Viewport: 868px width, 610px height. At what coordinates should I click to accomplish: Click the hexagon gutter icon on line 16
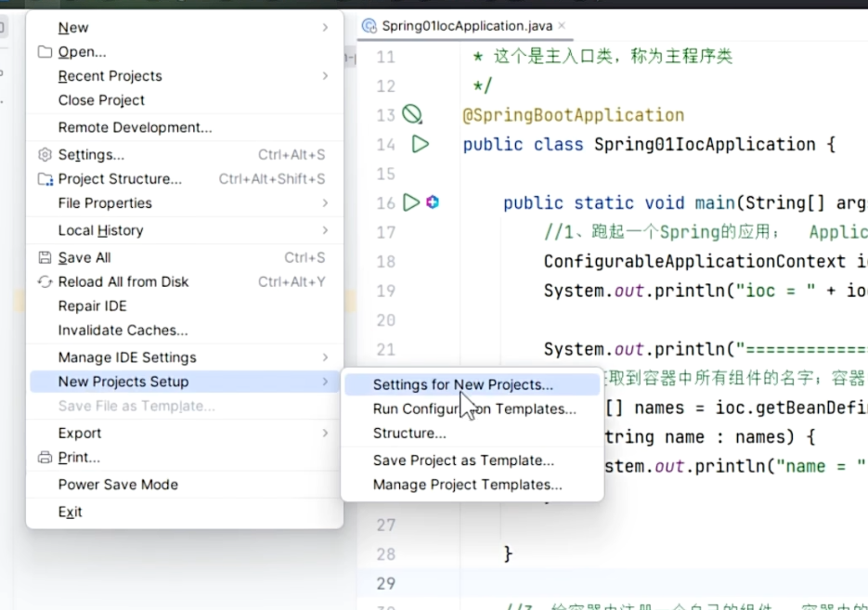(x=433, y=202)
